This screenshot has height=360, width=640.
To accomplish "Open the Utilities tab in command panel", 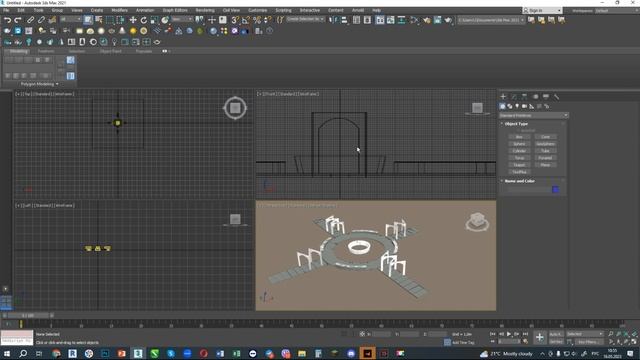I will 556,97.
